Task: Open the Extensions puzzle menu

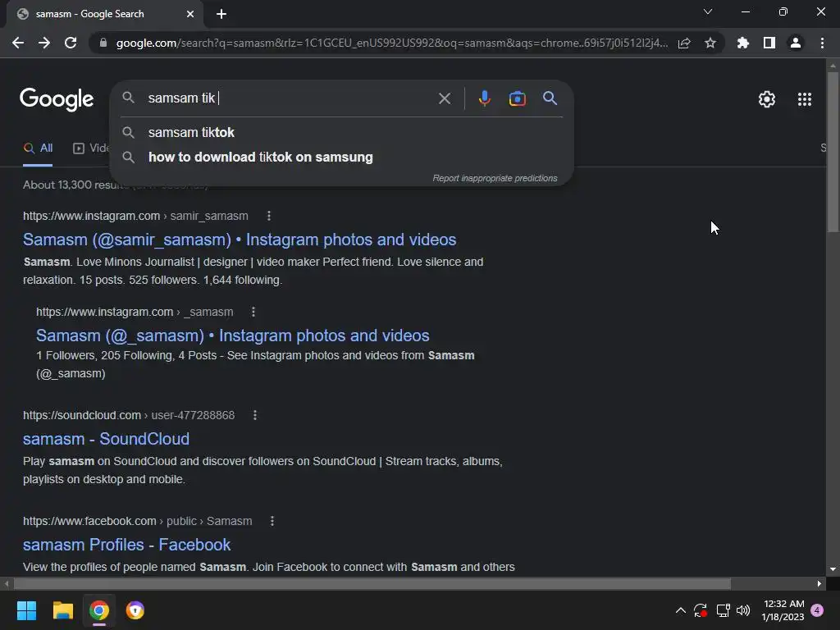Action: [743, 43]
